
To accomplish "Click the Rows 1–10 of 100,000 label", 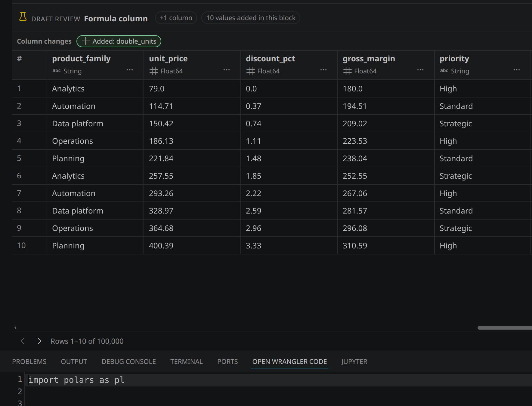I will (x=87, y=341).
